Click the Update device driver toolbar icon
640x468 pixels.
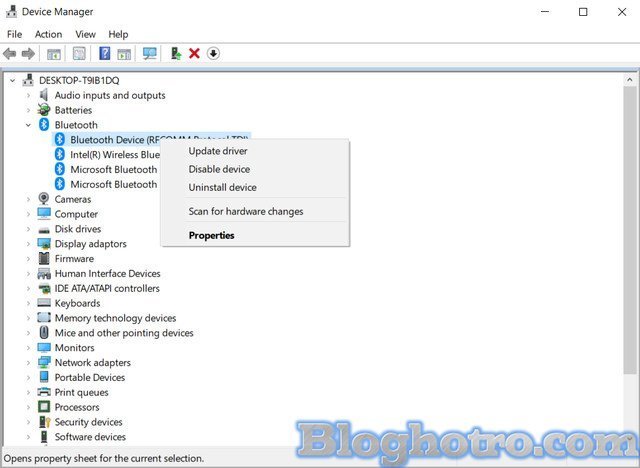pos(176,53)
